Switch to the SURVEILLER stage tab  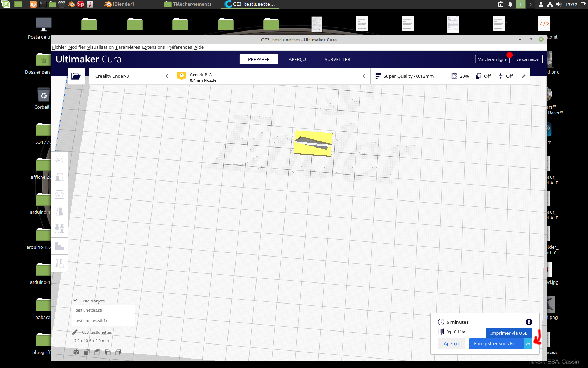pos(337,59)
